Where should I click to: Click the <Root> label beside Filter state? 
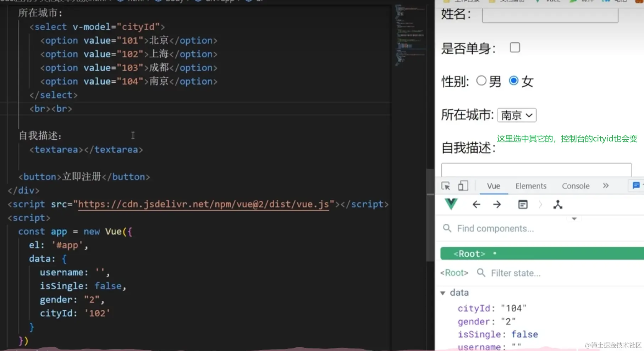click(x=454, y=273)
